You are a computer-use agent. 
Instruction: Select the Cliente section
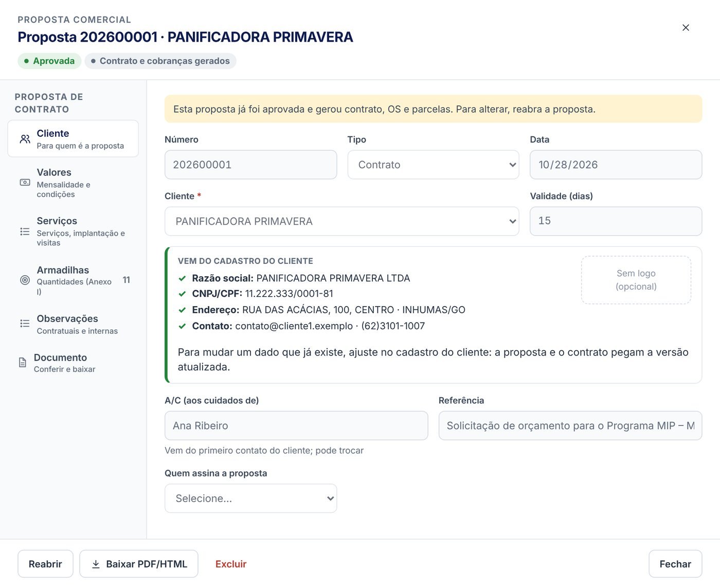tap(73, 138)
